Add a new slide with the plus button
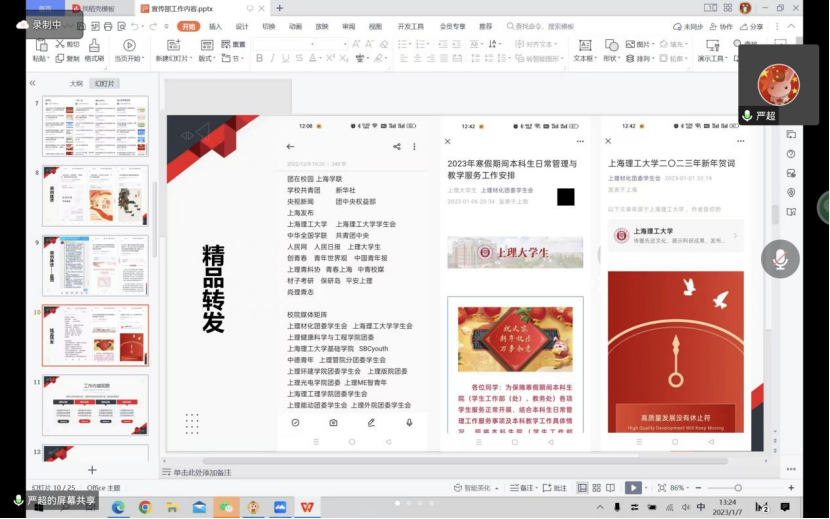The width and height of the screenshot is (830, 519). coord(92,470)
